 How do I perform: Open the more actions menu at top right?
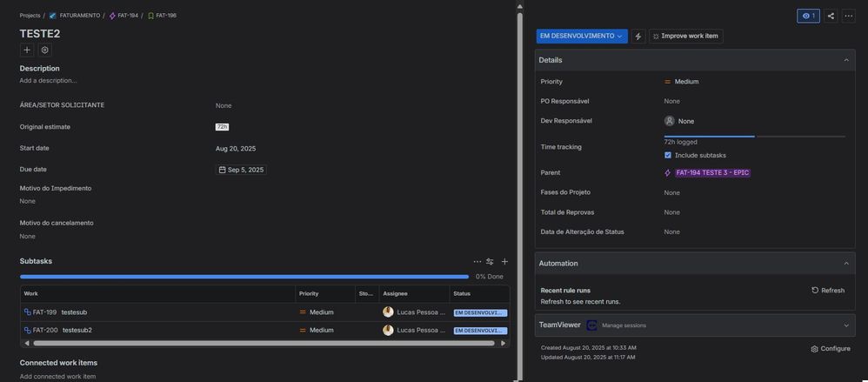pyautogui.click(x=849, y=16)
